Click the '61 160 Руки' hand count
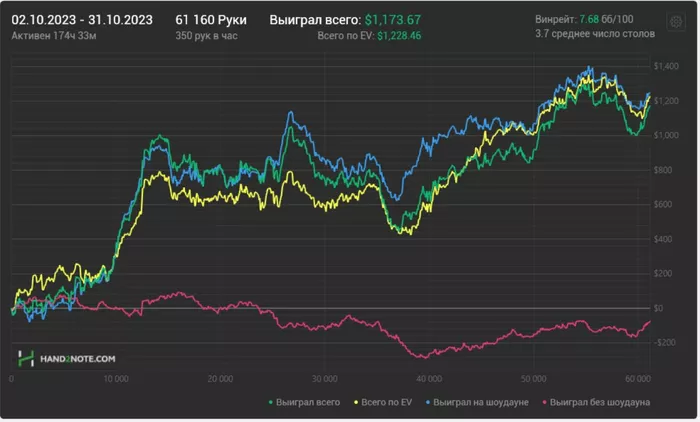Screen dimensions: 700x422 coord(211,20)
